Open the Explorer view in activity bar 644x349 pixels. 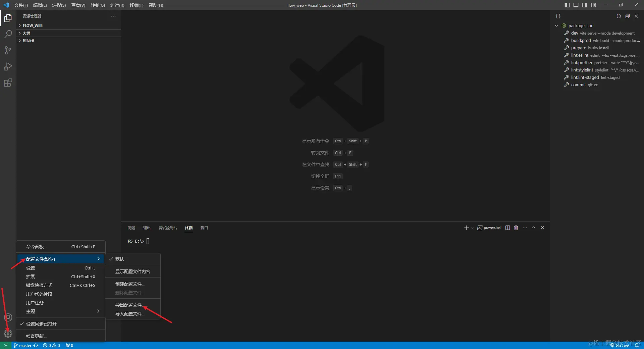click(x=8, y=18)
